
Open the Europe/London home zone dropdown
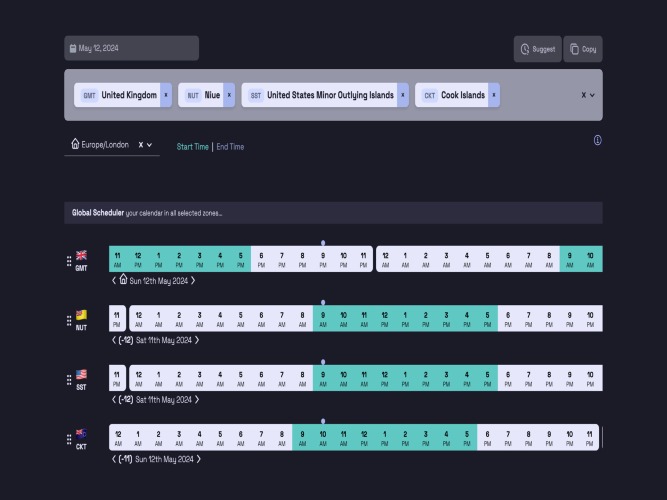click(x=149, y=145)
